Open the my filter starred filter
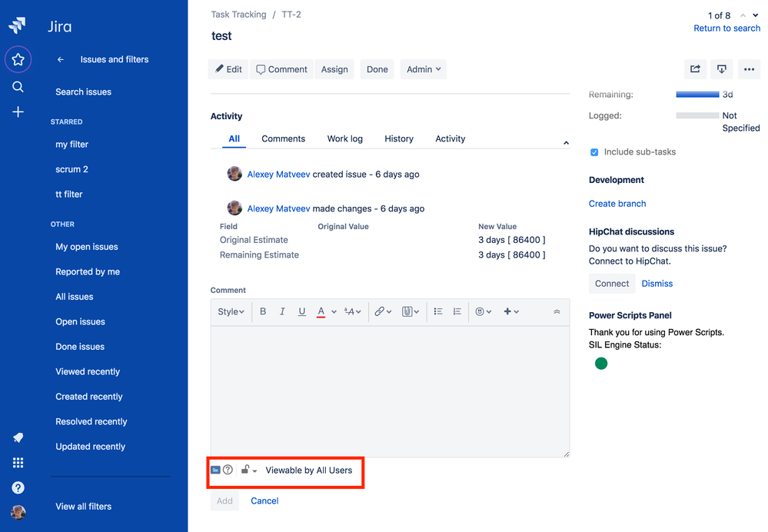768x532 pixels. click(x=71, y=144)
